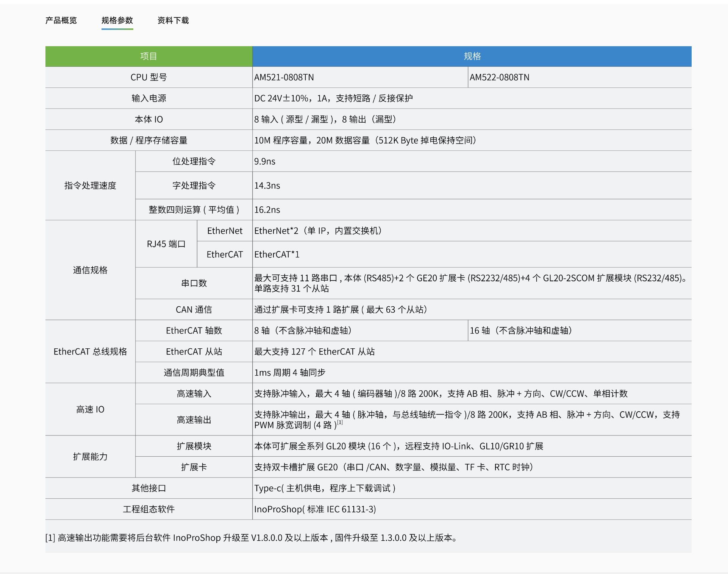Click the AM521-0808TN model cell
This screenshot has width=728, height=574.
tap(284, 77)
